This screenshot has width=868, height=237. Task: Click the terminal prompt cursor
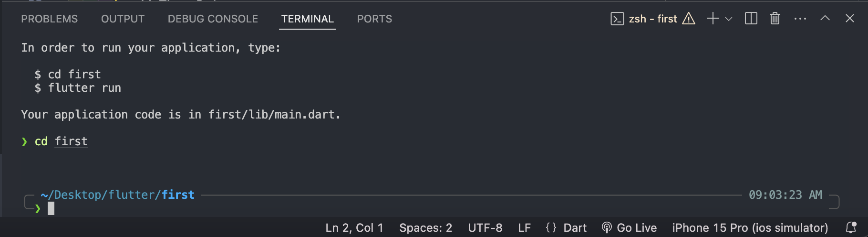pyautogui.click(x=51, y=208)
